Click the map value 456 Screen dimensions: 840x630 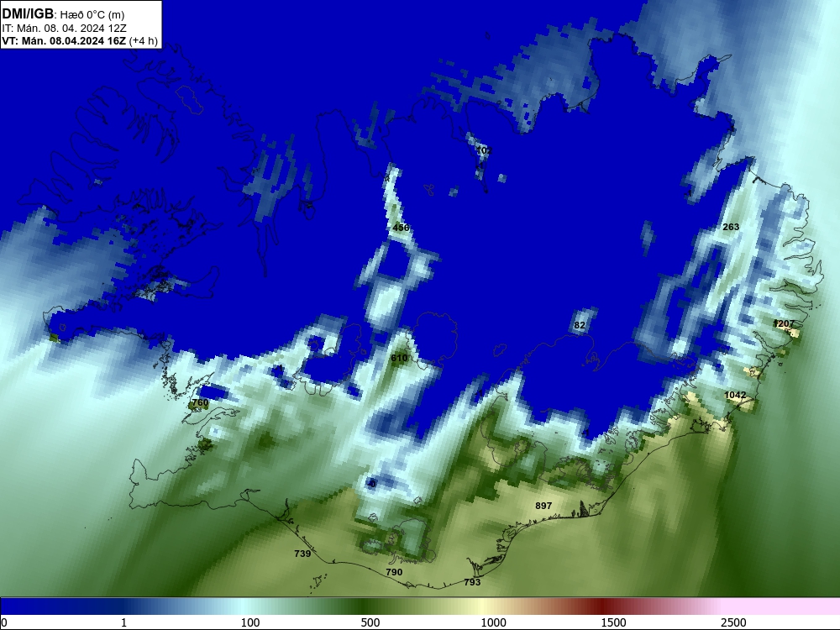click(x=401, y=228)
